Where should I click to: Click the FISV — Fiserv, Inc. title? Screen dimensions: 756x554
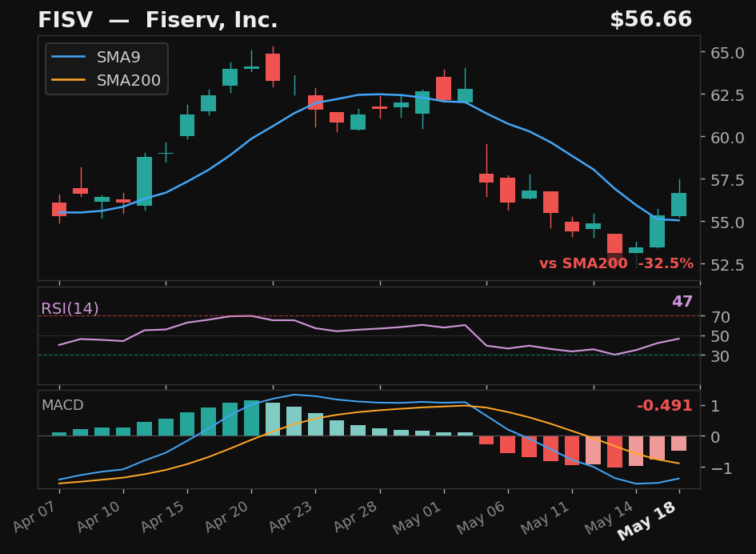tap(158, 20)
